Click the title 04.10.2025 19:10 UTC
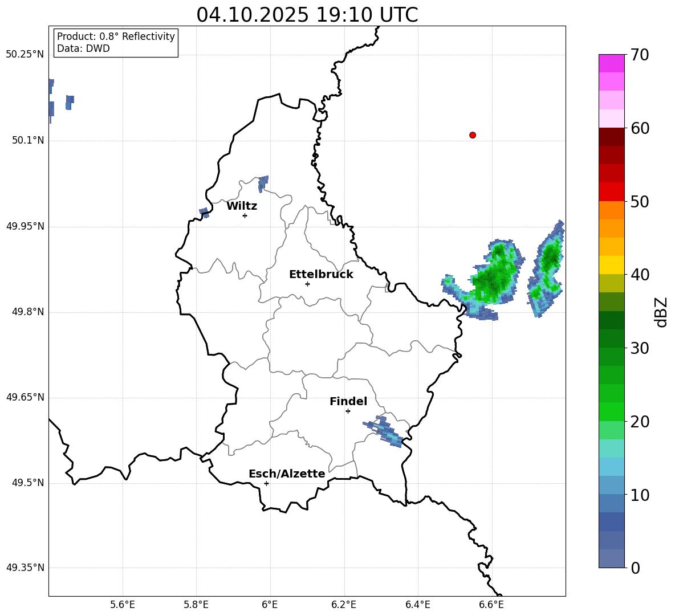Screen dimensions: 675x616 click(x=307, y=15)
